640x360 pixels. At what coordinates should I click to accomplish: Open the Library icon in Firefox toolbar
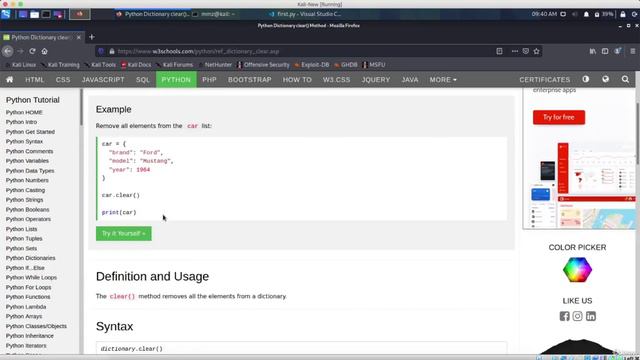pyautogui.click(x=593, y=51)
